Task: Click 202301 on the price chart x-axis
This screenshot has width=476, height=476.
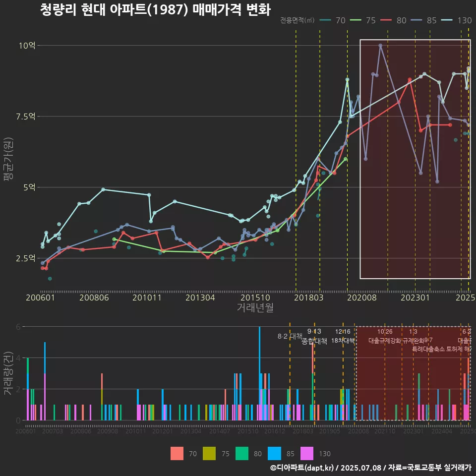Action: [x=416, y=297]
